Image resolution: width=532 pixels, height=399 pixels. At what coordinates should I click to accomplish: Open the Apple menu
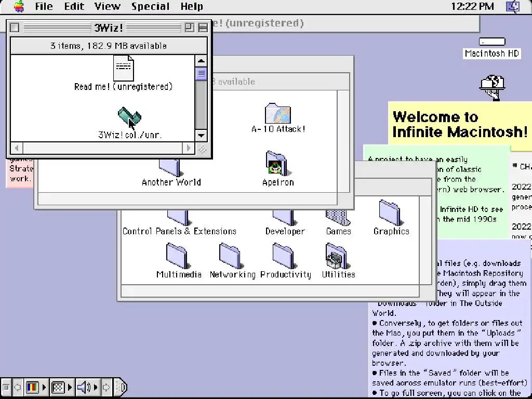click(19, 6)
